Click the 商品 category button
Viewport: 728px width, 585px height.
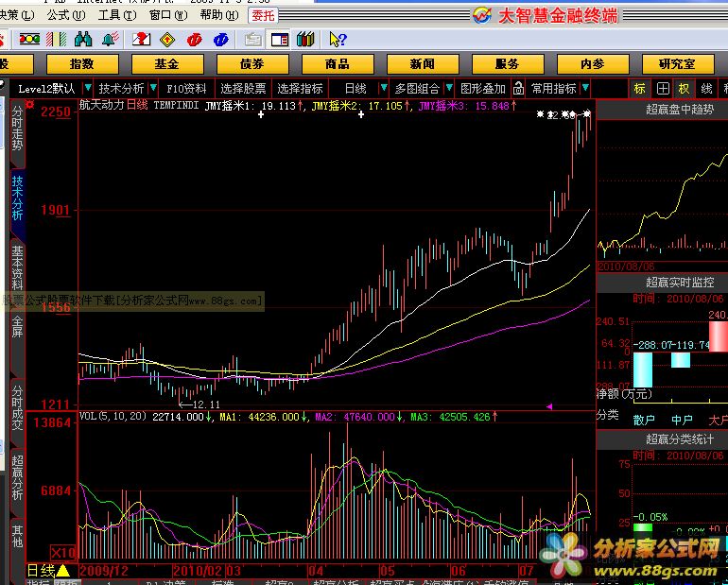click(338, 64)
